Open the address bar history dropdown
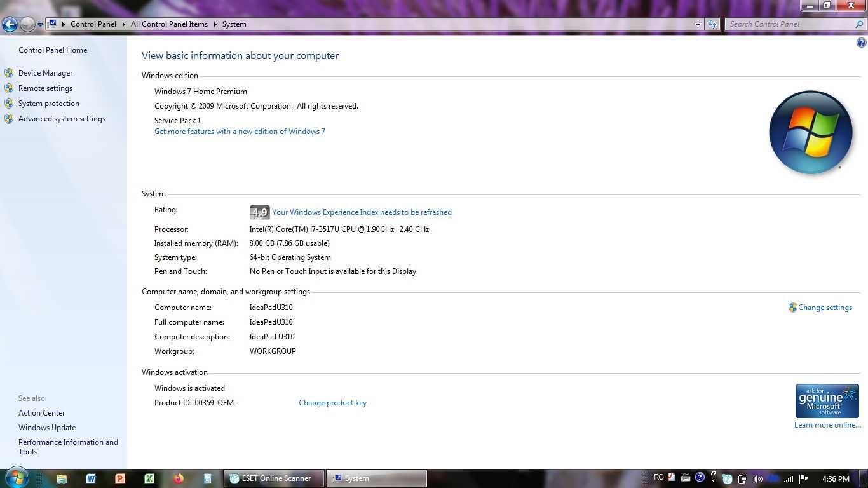The height and width of the screenshot is (488, 868). coord(698,24)
